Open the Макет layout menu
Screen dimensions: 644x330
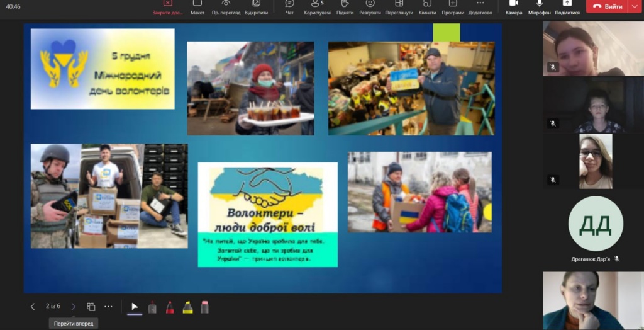pos(197,7)
